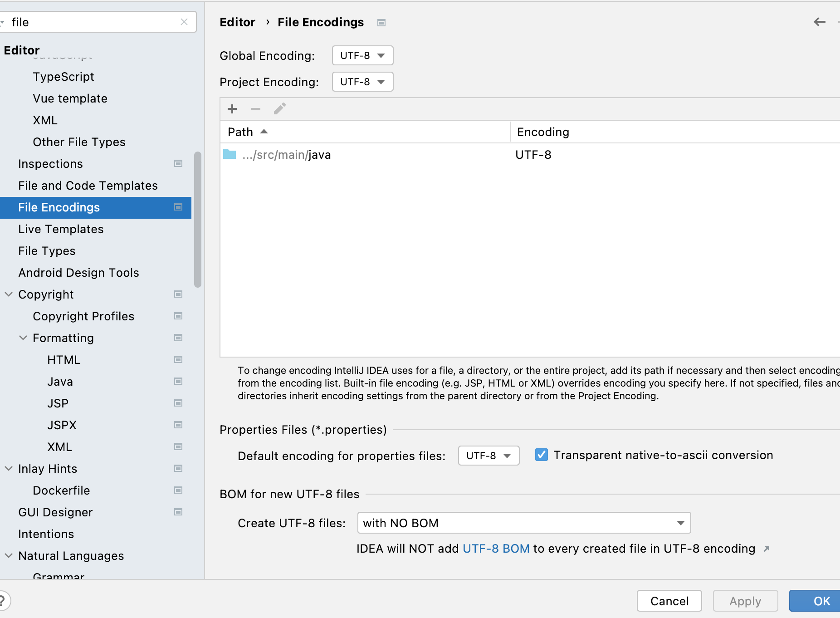Click project-level icon beside File Encodings header
840x618 pixels.
[381, 23]
